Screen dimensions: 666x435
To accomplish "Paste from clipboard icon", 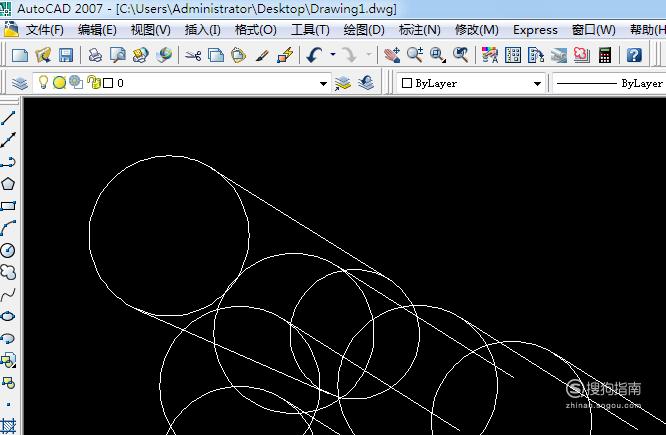I will [x=239, y=55].
